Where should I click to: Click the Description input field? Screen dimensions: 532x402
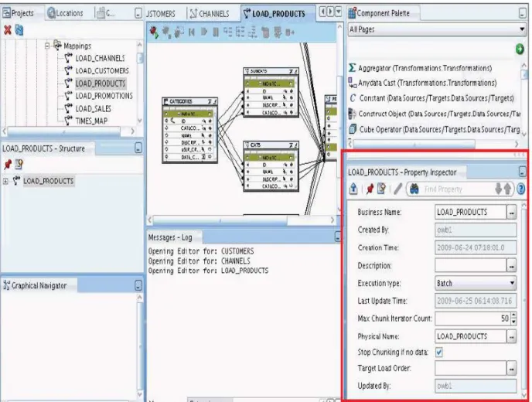pyautogui.click(x=471, y=266)
